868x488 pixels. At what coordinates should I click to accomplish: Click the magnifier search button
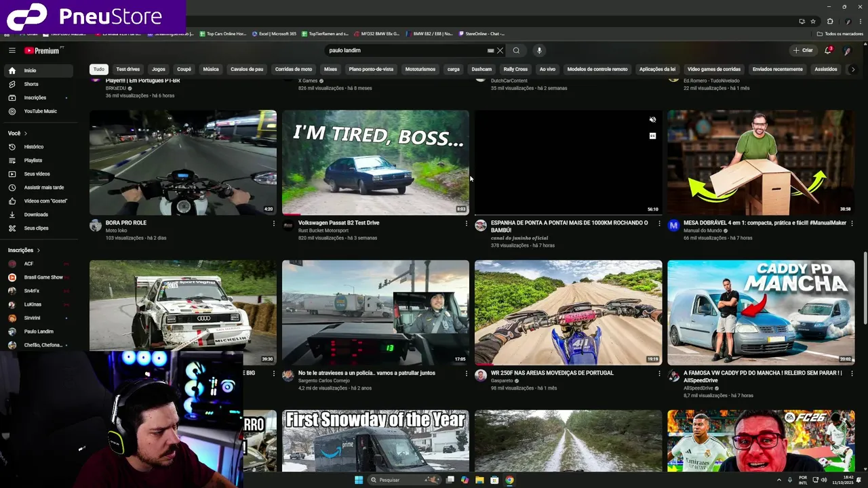pyautogui.click(x=516, y=50)
